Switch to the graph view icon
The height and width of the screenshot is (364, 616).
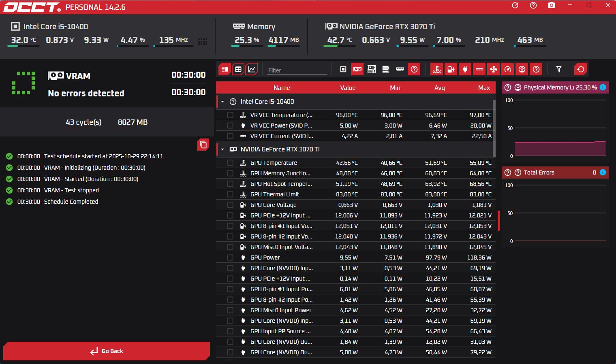click(x=252, y=69)
